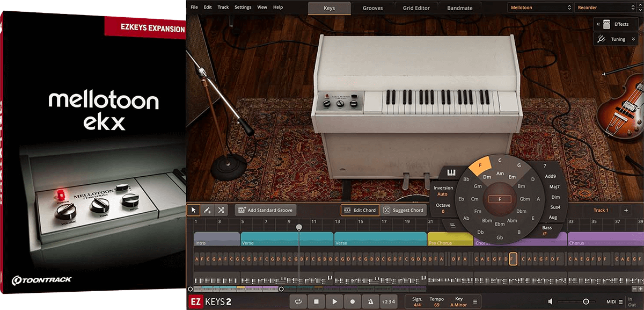Viewport: 644px width, 310px height.
Task: Select the scissors cut tool
Action: click(221, 210)
